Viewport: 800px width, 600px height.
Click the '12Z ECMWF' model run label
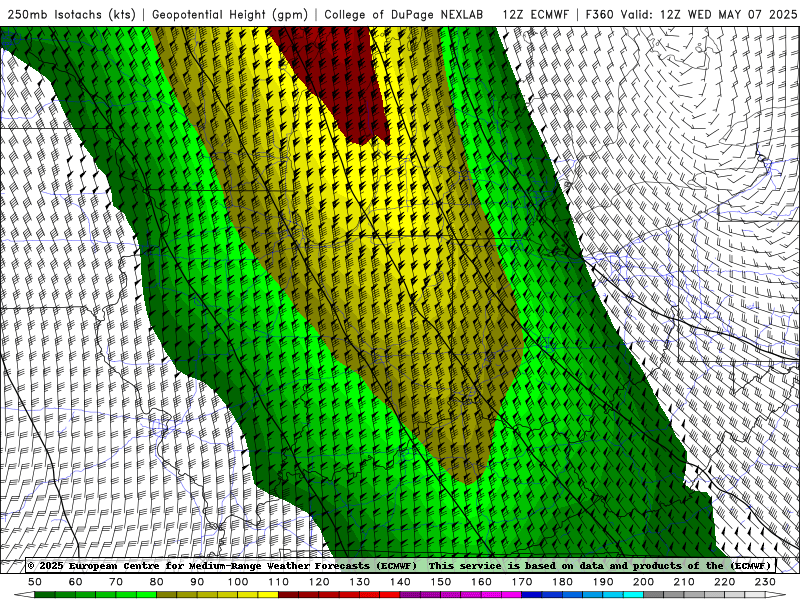coord(535,14)
